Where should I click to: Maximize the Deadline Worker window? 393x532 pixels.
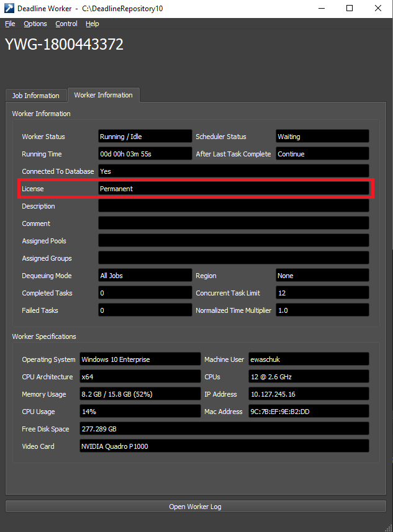350,8
